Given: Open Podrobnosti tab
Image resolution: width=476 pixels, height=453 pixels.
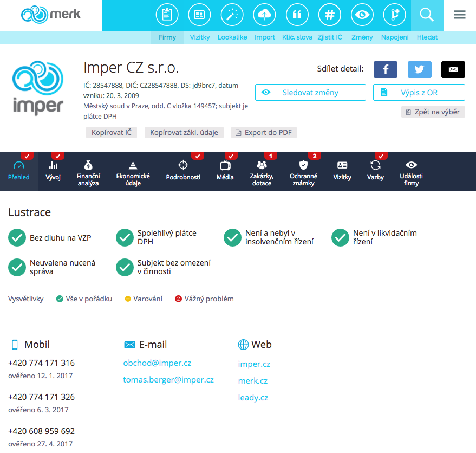Looking at the screenshot, I should pyautogui.click(x=183, y=172).
